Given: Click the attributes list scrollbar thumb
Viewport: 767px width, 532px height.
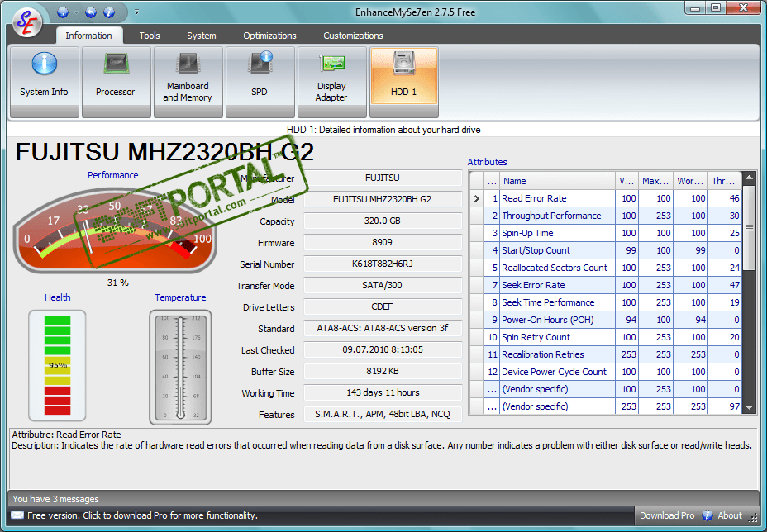Looking at the screenshot, I should [749, 228].
